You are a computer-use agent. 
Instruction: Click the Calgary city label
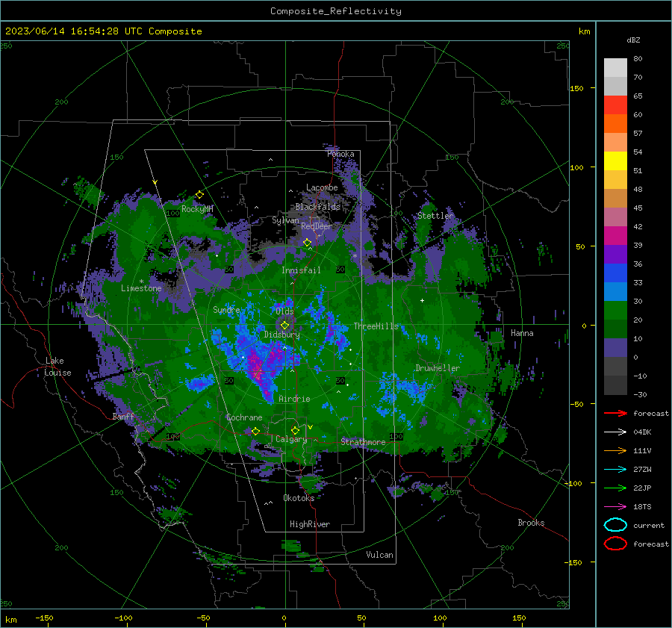[291, 439]
